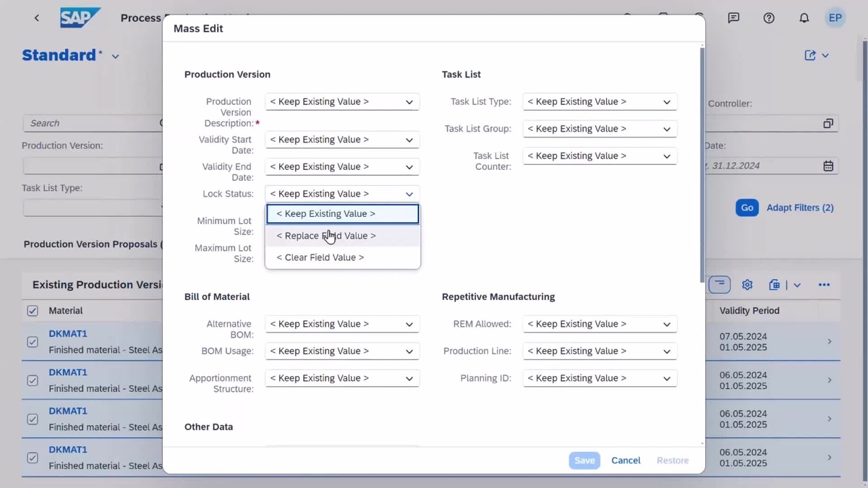The image size is (868, 488).
Task: Open the feedback chat icon
Action: tap(733, 18)
